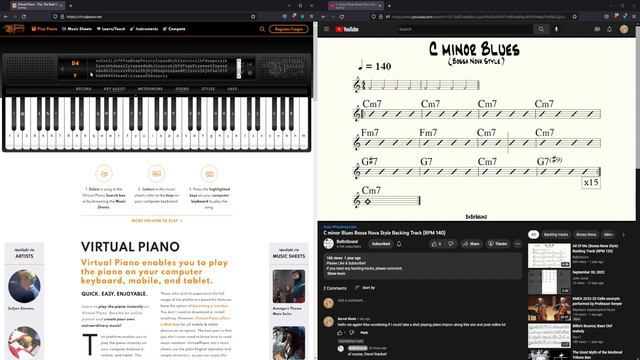Viewport: 640px width, 360px height.
Task: Click the Share button under video
Action: click(471, 244)
